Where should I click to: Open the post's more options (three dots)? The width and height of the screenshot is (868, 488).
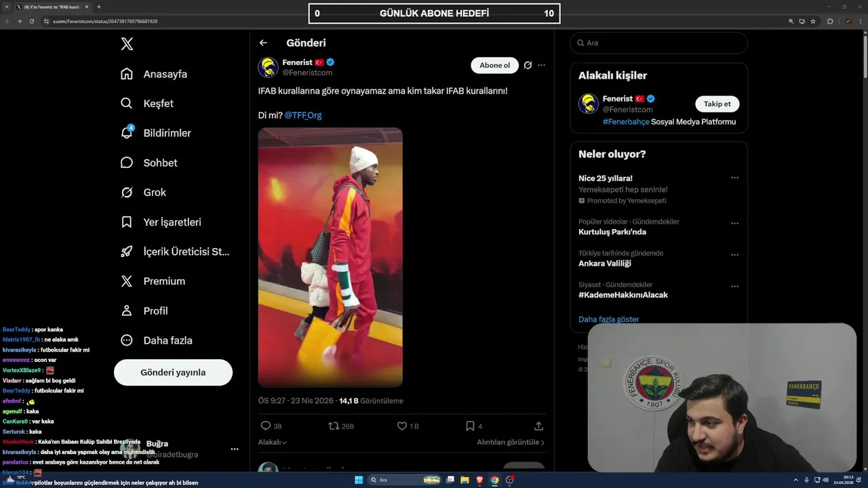(x=541, y=65)
